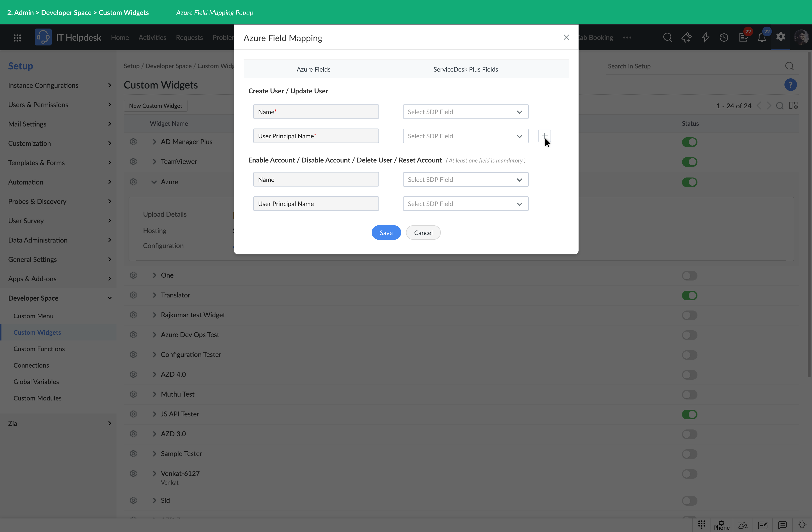The height and width of the screenshot is (532, 812).
Task: Open SDP field dropdown for User Principal Name* row
Action: point(466,136)
